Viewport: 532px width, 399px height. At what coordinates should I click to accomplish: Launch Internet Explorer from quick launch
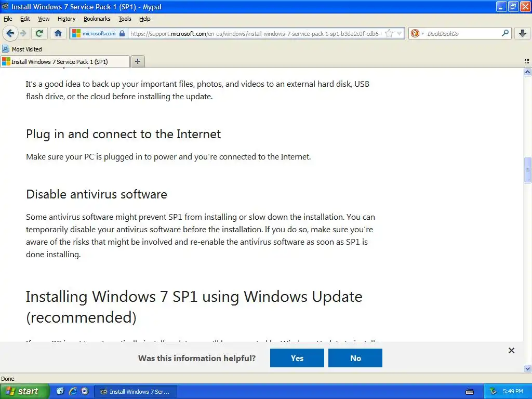coord(73,391)
